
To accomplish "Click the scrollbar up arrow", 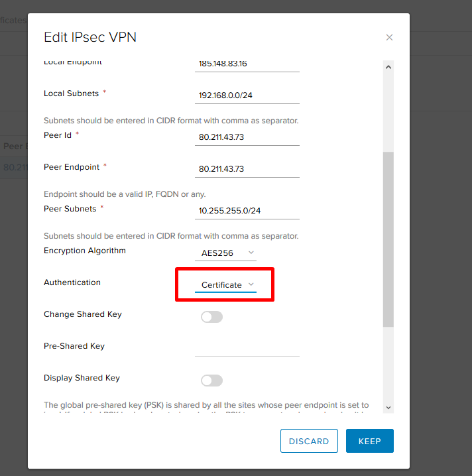I will coord(388,67).
